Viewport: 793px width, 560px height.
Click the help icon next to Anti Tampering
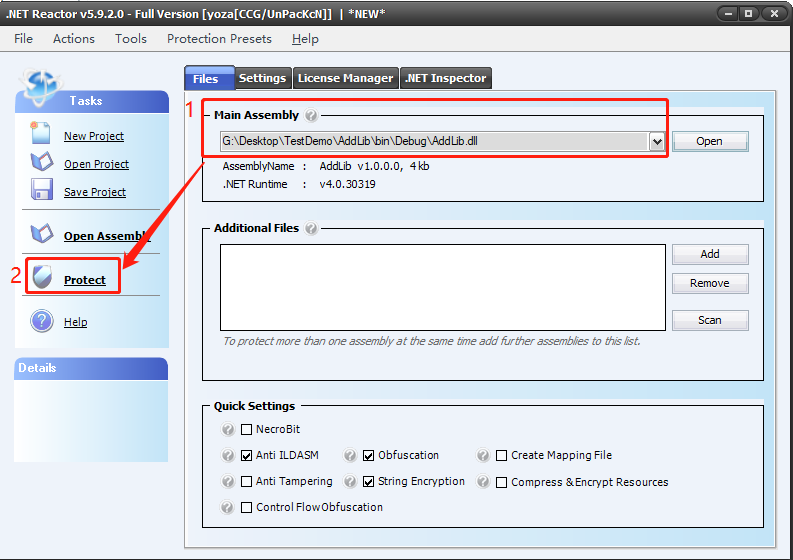pyautogui.click(x=228, y=481)
